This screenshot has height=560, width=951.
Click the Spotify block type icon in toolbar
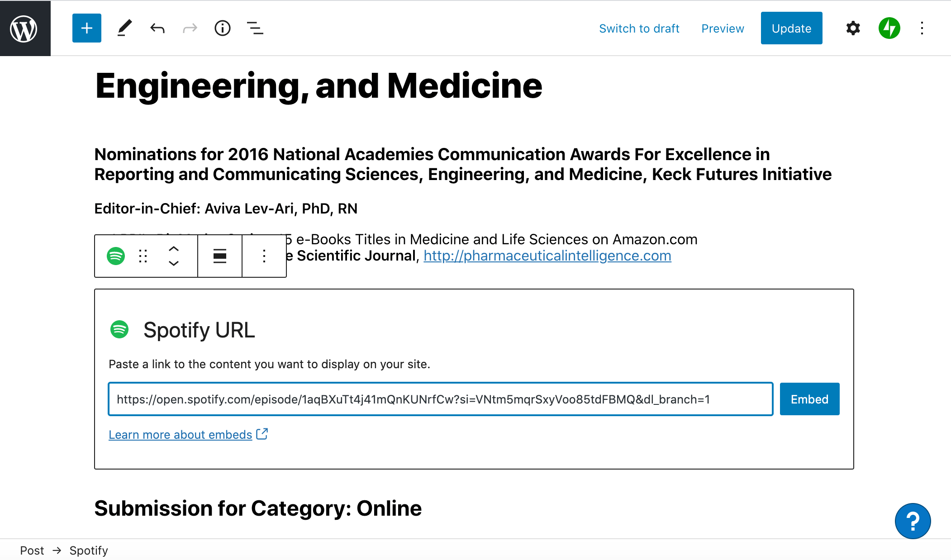pos(116,256)
